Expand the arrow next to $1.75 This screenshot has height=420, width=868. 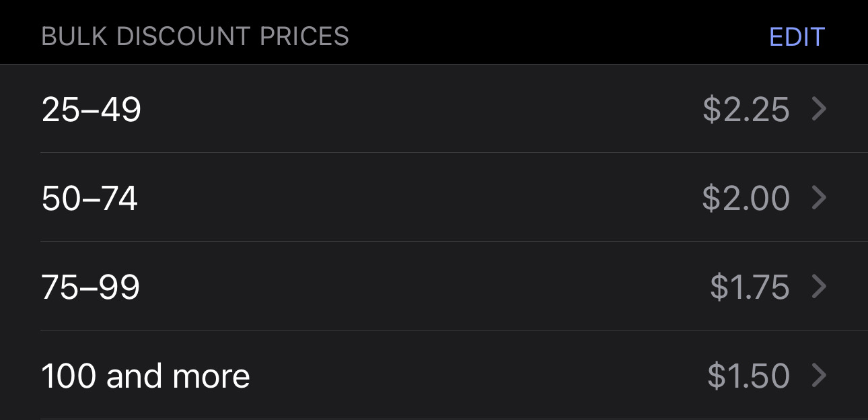click(x=819, y=287)
